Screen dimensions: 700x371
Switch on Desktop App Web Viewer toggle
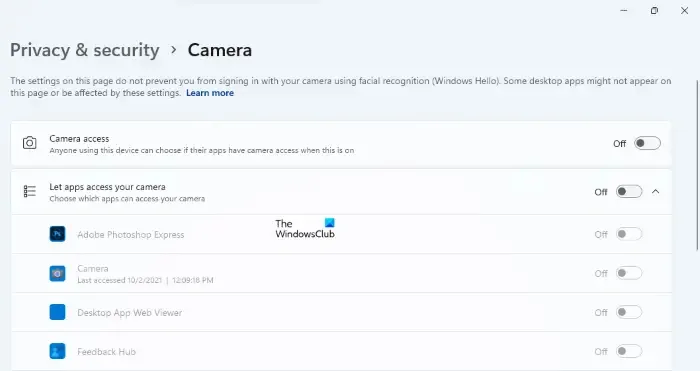click(x=629, y=312)
